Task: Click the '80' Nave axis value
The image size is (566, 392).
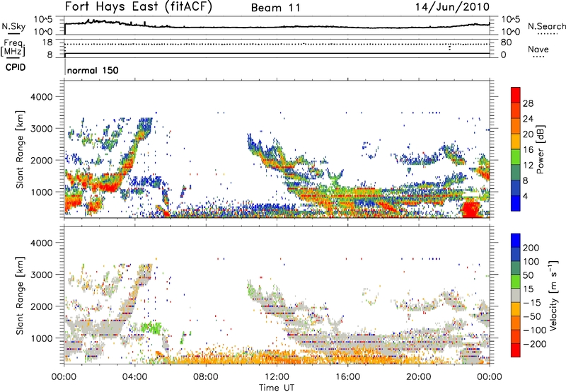Action: click(x=506, y=42)
